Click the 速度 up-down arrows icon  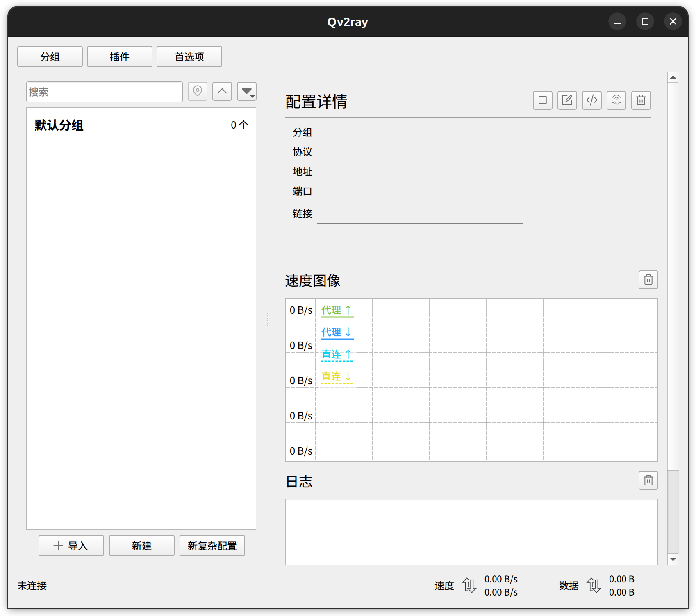pyautogui.click(x=469, y=585)
